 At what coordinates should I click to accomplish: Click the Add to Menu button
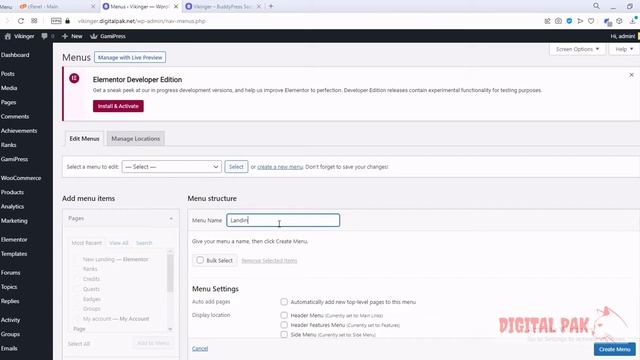[x=153, y=343]
